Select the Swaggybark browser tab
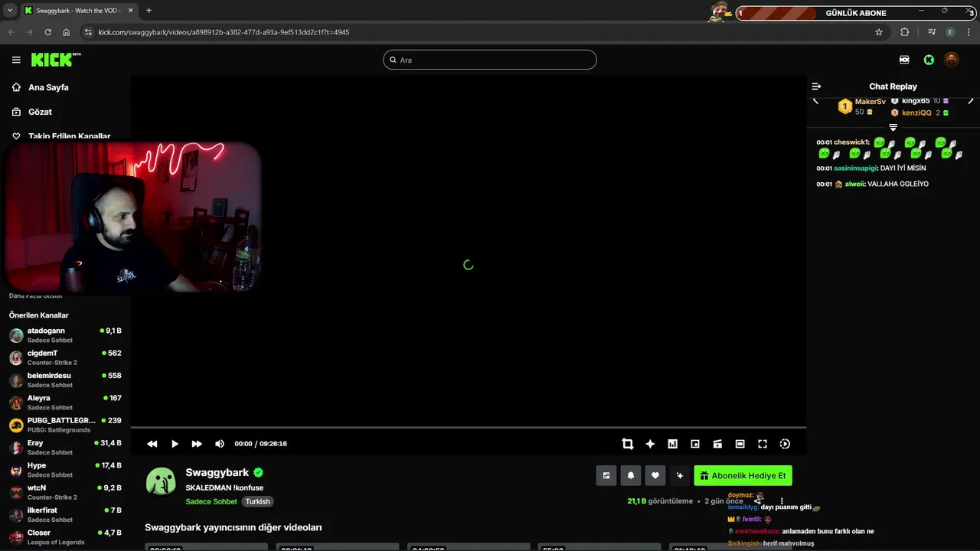The width and height of the screenshot is (980, 551). 78,11
